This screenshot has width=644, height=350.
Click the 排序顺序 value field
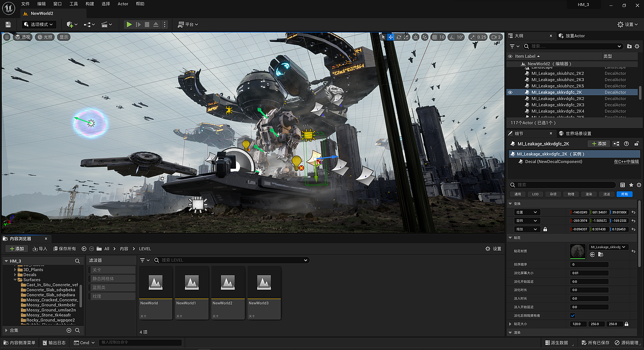click(x=589, y=264)
